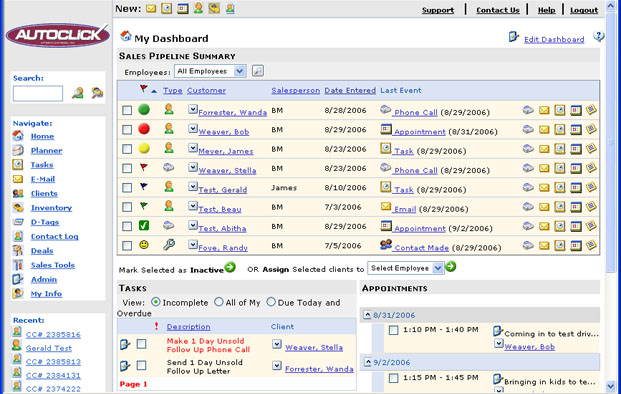Open recent item CC# 2385816

tap(53, 335)
